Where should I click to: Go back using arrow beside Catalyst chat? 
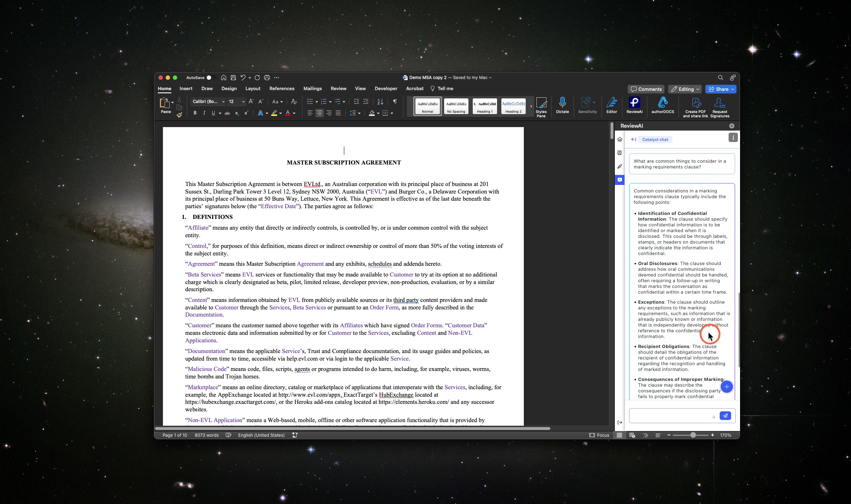point(633,140)
